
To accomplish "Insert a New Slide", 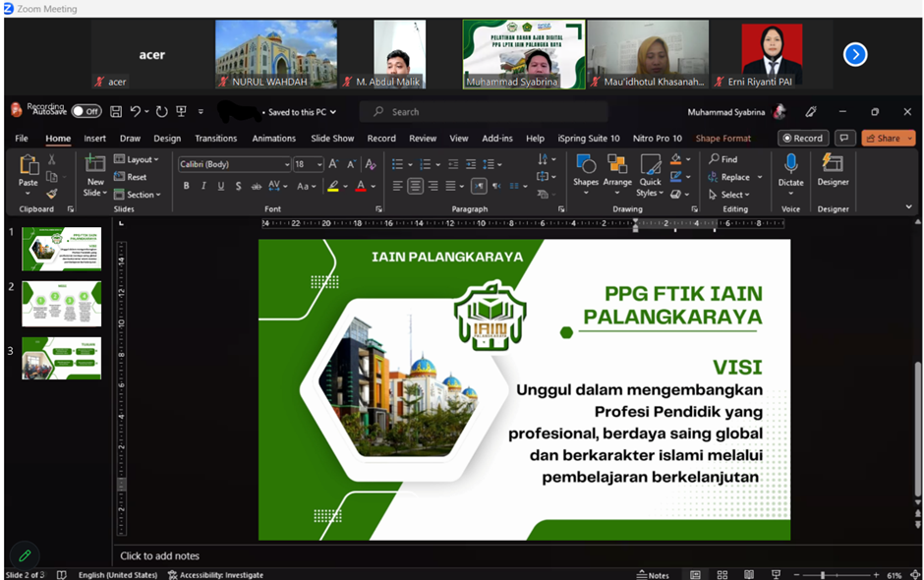I will tap(95, 175).
